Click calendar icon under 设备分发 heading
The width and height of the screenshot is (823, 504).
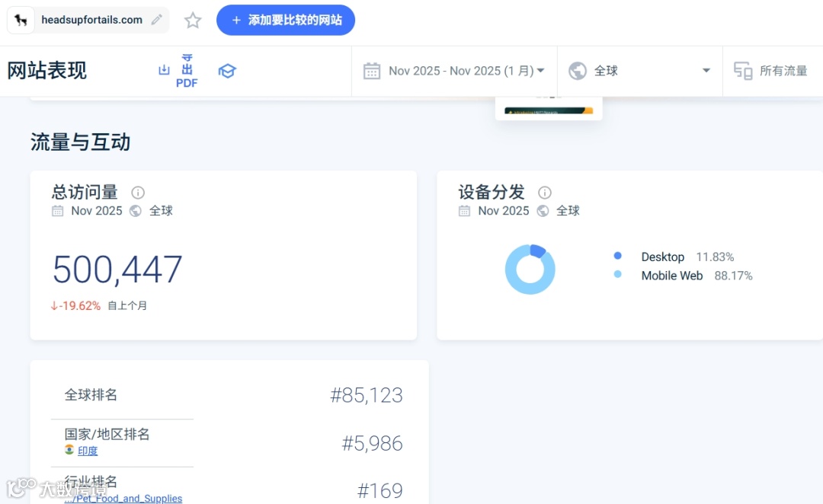click(x=465, y=211)
